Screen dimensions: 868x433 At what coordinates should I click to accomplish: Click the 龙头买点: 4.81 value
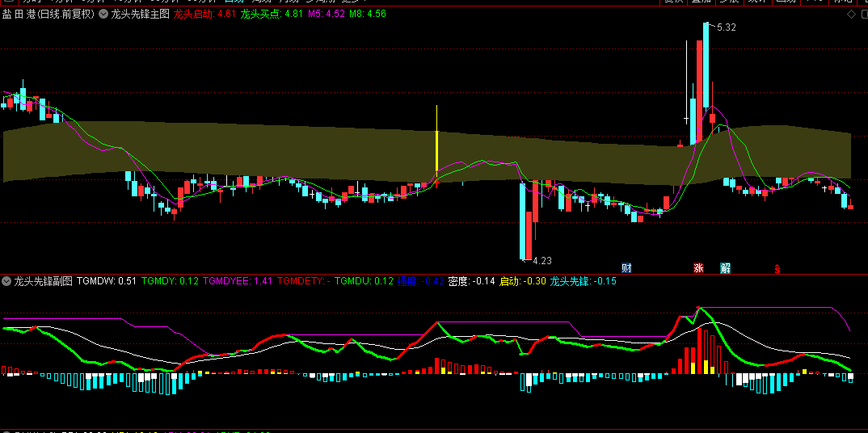coord(272,15)
